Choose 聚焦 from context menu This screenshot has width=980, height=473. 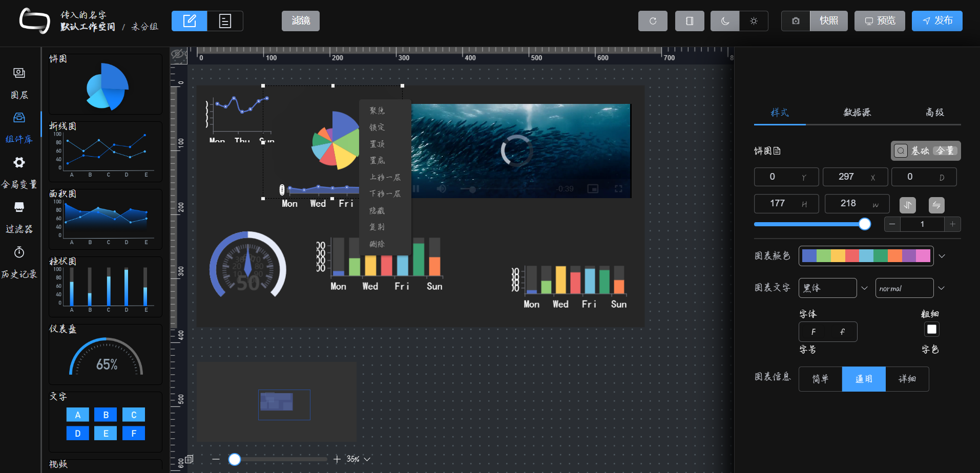click(x=385, y=111)
